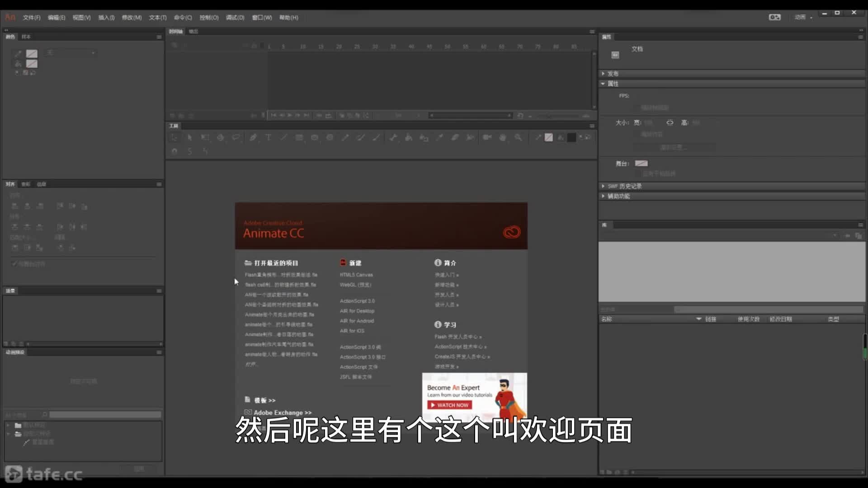Expand the first folder in Motion Presets tree
Image resolution: width=868 pixels, height=488 pixels.
pyautogui.click(x=8, y=425)
